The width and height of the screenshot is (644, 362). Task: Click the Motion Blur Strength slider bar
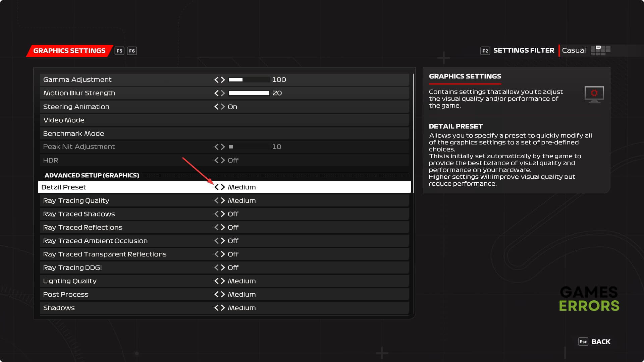coord(249,93)
